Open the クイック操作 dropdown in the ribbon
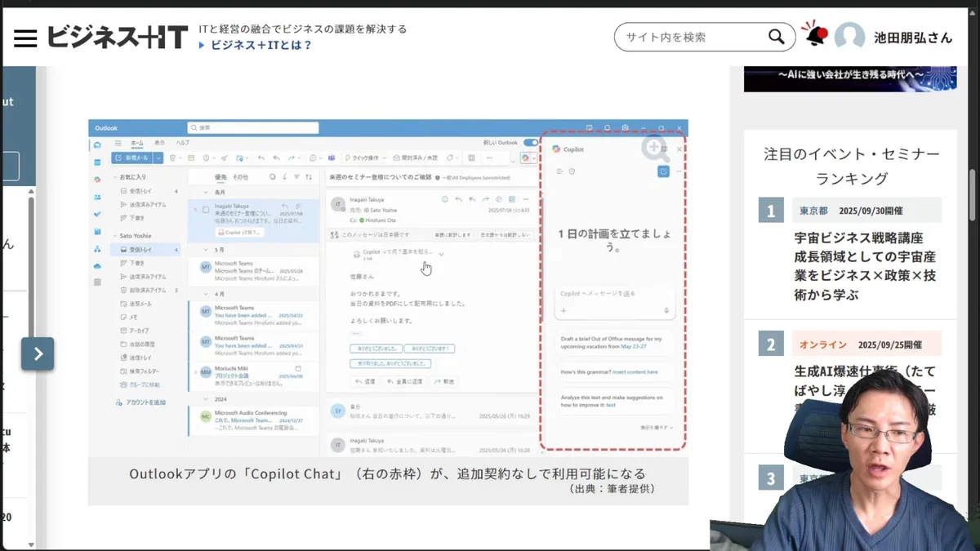This screenshot has width=980, height=551. [364, 158]
